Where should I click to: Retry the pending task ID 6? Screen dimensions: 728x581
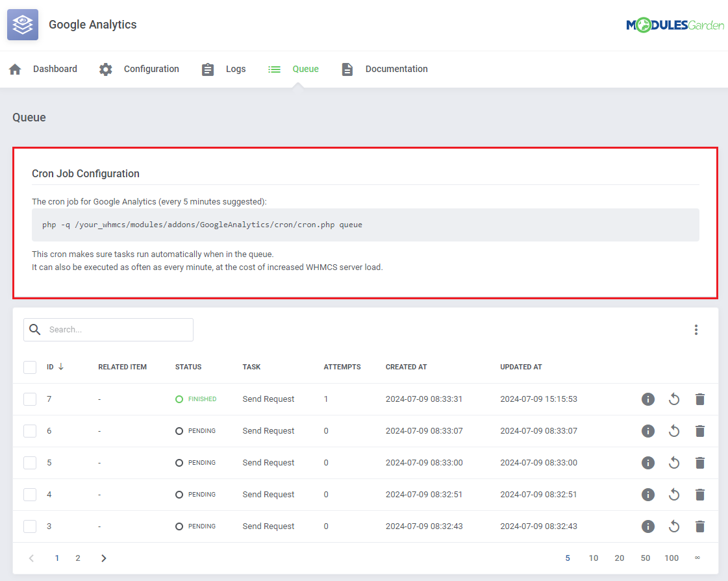(674, 431)
